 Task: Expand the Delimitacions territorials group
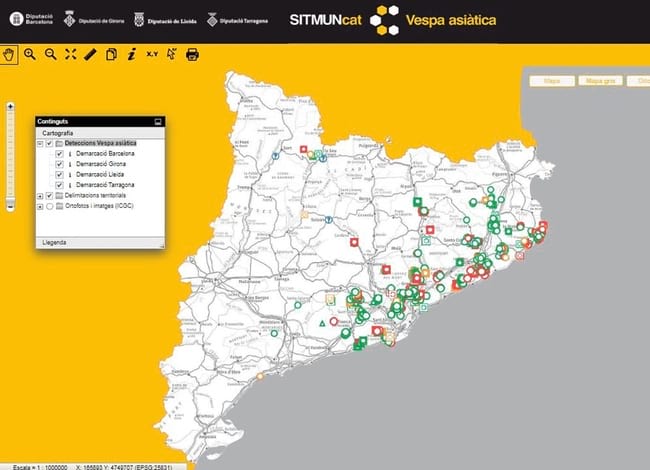click(40, 196)
